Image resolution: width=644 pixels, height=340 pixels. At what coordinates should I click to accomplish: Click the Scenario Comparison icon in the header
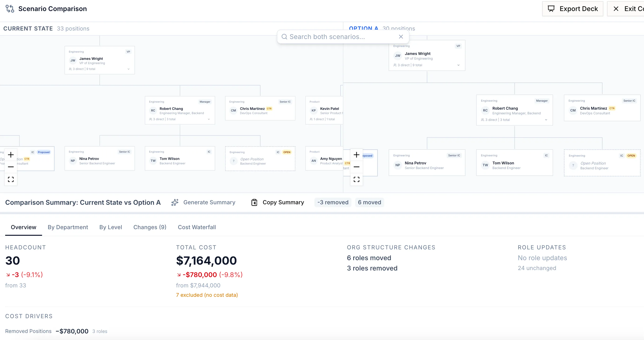[x=10, y=9]
